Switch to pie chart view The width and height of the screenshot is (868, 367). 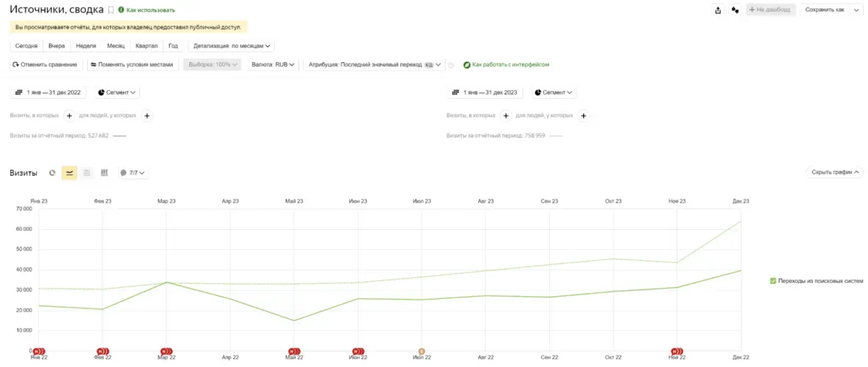coord(52,173)
